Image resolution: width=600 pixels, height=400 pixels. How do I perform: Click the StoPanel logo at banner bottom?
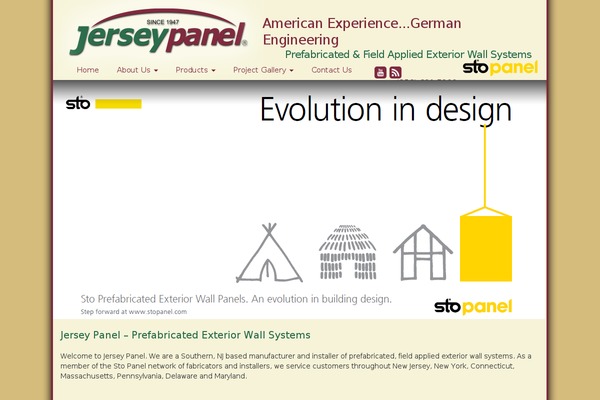coord(473,307)
